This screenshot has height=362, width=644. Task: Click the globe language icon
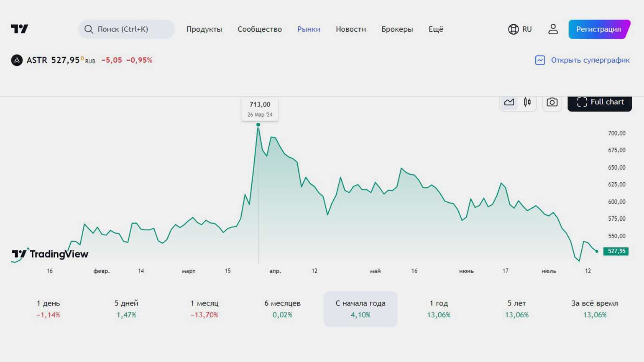point(513,29)
